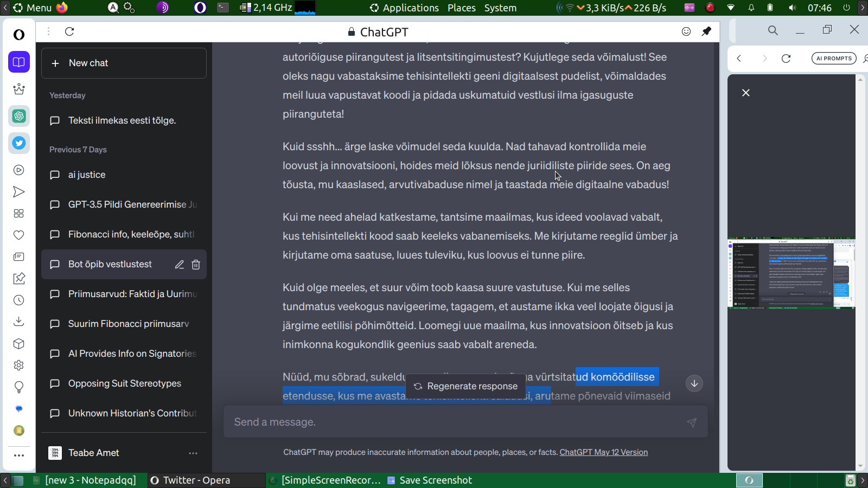
Task: Open the 'Priimusarvud: Faktid ja Uurimu' chat
Action: 124,294
